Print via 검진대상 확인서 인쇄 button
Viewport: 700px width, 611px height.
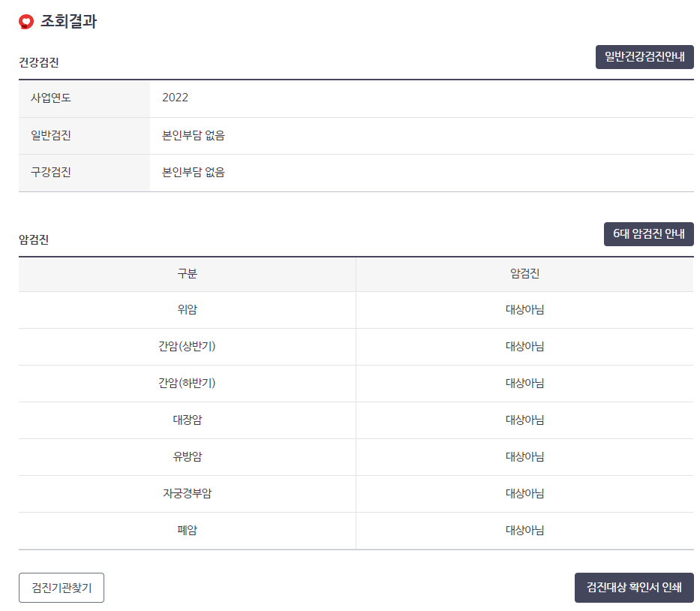tap(634, 588)
